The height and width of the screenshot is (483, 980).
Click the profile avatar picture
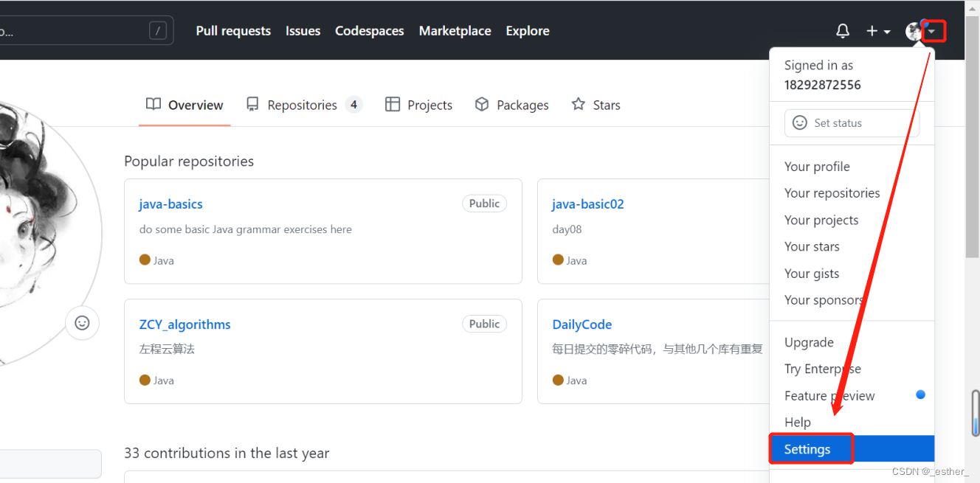44,234
